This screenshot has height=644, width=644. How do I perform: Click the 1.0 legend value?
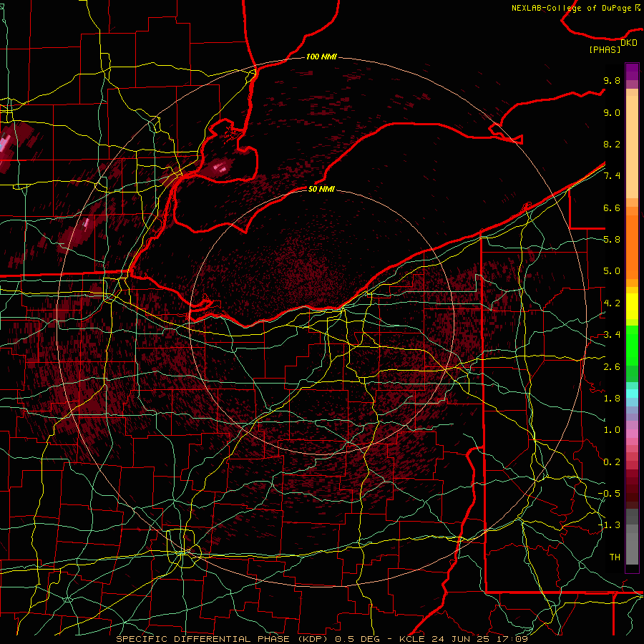[612, 430]
